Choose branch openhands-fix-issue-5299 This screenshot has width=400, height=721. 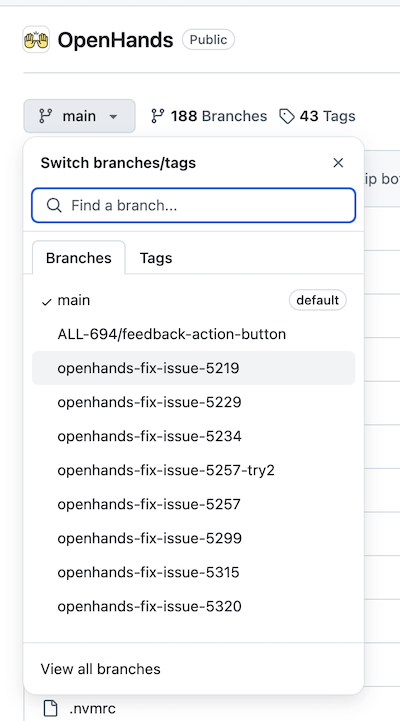(194, 538)
